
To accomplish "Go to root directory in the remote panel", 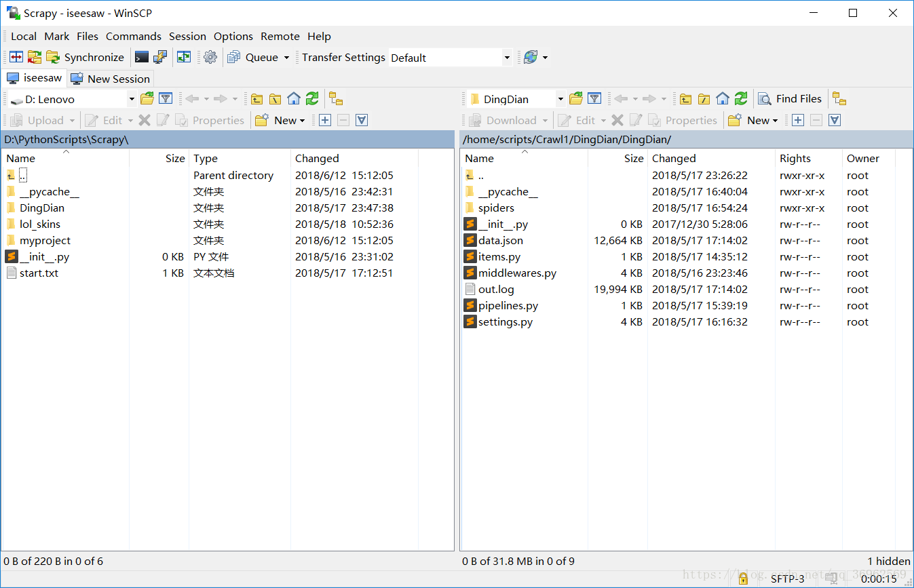I will point(704,99).
